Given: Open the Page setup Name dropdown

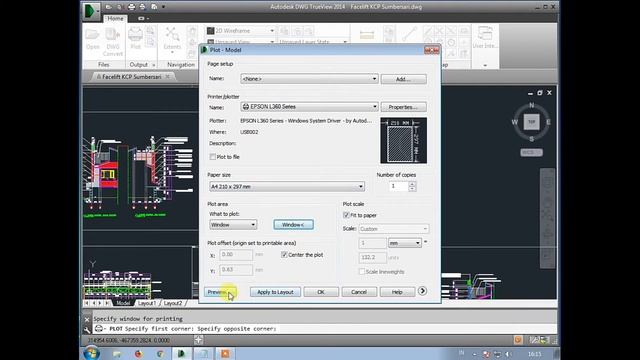Looking at the screenshot, I should (x=309, y=79).
